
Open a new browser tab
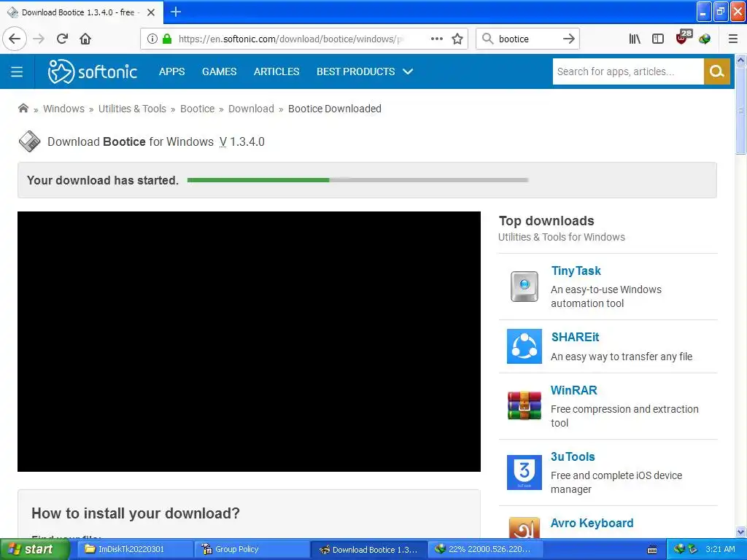(176, 12)
